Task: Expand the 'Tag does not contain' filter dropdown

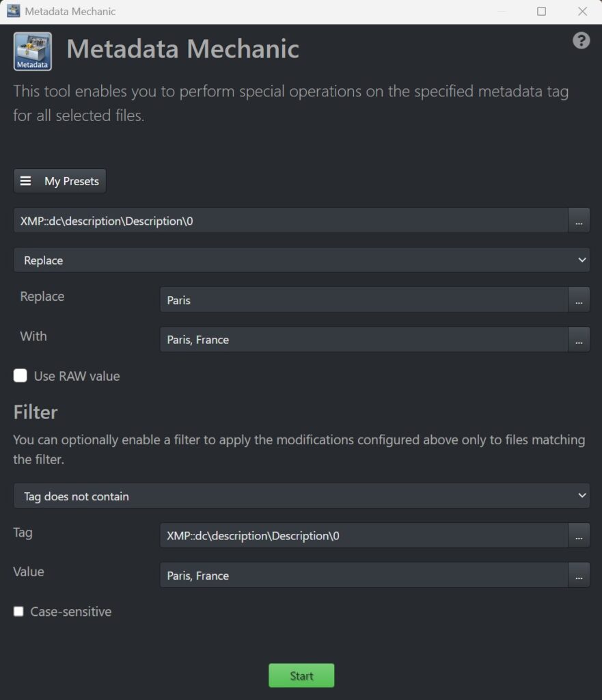Action: click(301, 495)
